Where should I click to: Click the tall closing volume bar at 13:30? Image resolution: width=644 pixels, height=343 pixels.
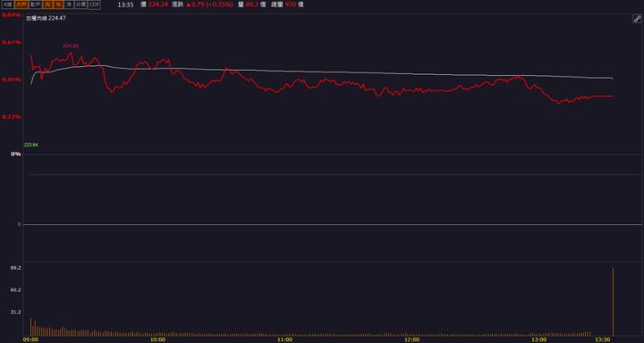pos(614,302)
